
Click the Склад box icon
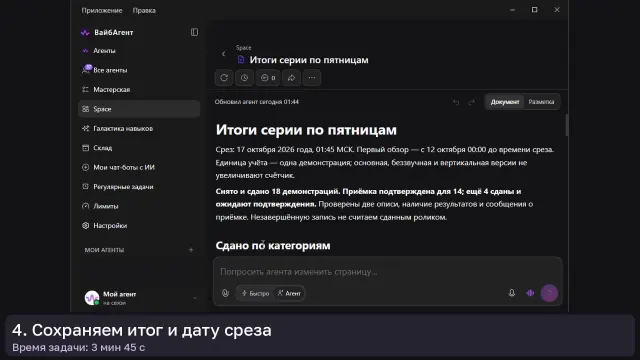[x=85, y=148]
